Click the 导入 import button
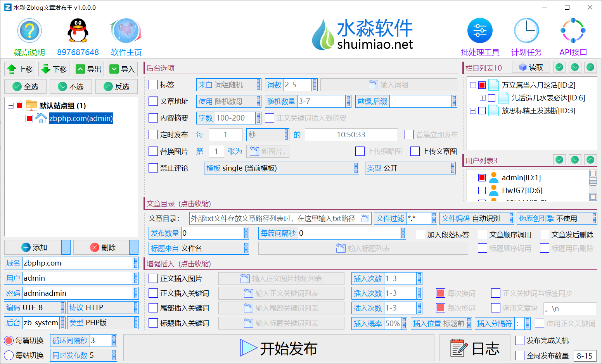 [x=122, y=69]
